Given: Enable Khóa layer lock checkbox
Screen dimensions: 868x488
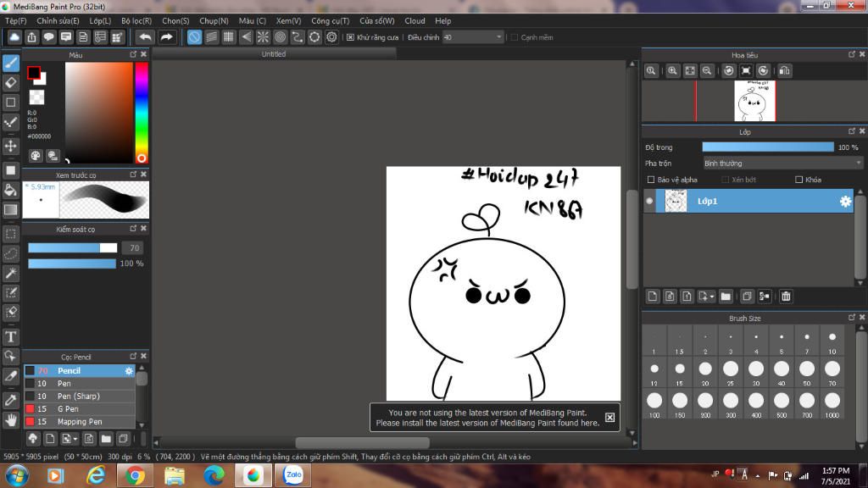Looking at the screenshot, I should pyautogui.click(x=798, y=180).
